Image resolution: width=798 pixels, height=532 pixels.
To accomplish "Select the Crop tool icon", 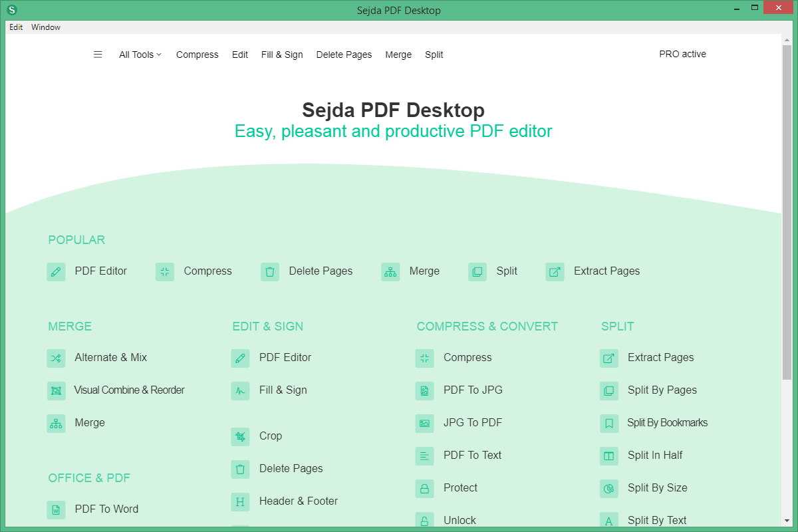I will click(240, 436).
